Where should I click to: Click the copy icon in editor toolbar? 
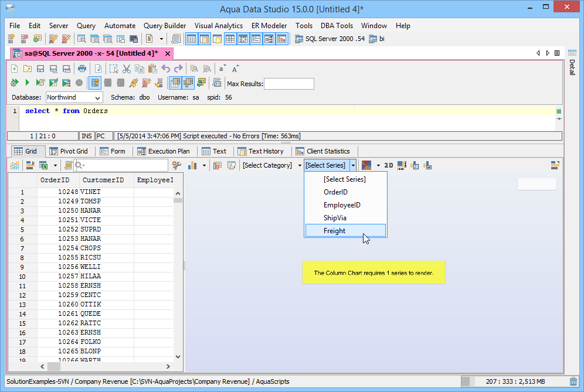coord(140,69)
